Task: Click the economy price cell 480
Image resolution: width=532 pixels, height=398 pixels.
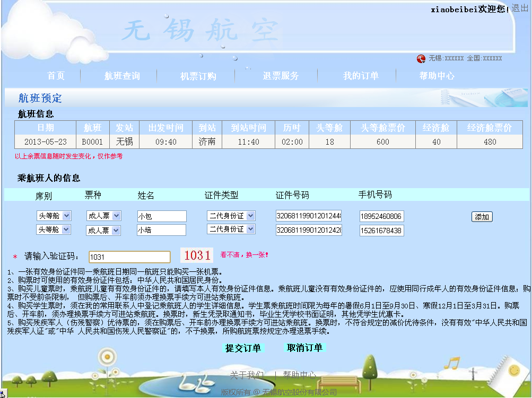Action: (x=490, y=141)
